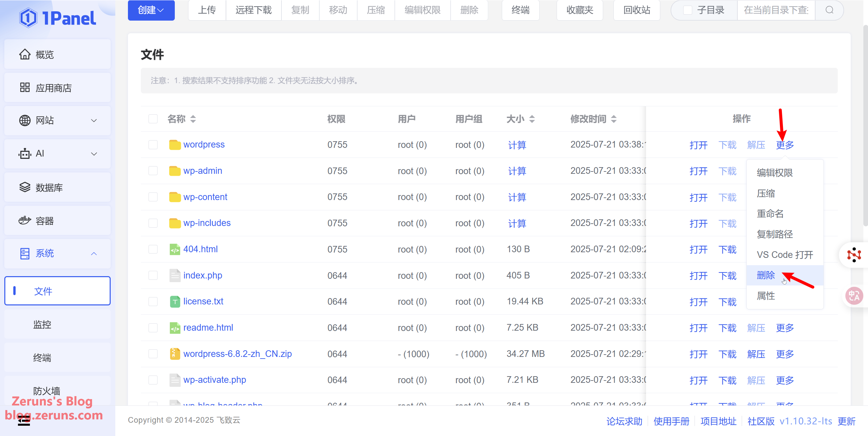Click the index.php file icon
This screenshot has width=868, height=436.
(x=174, y=275)
